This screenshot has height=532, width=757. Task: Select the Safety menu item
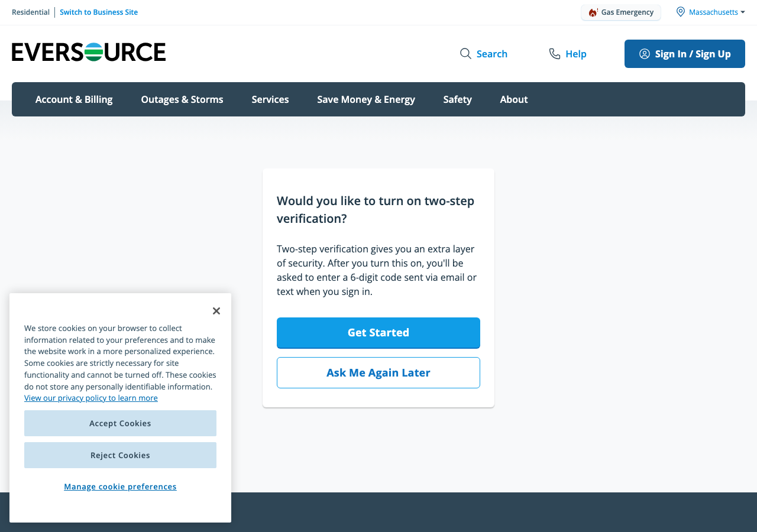point(458,99)
